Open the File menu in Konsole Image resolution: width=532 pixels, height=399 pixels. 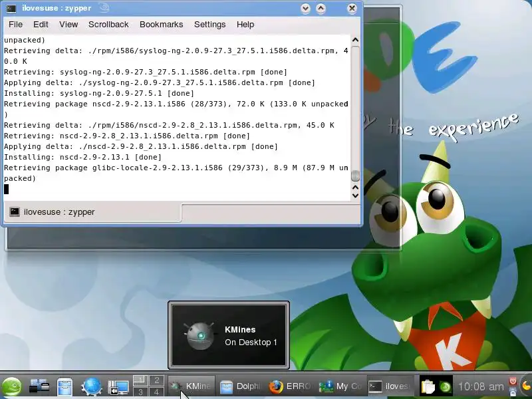point(15,25)
